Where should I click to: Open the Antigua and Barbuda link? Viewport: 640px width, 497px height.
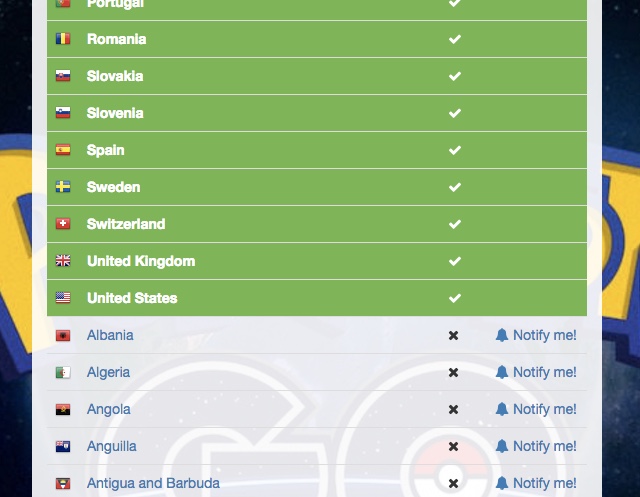pyautogui.click(x=153, y=483)
